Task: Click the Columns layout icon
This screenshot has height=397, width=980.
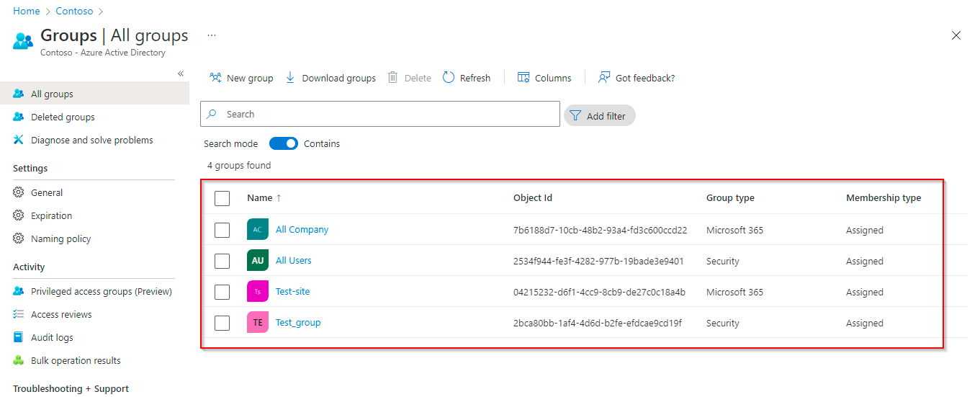Action: pos(523,77)
